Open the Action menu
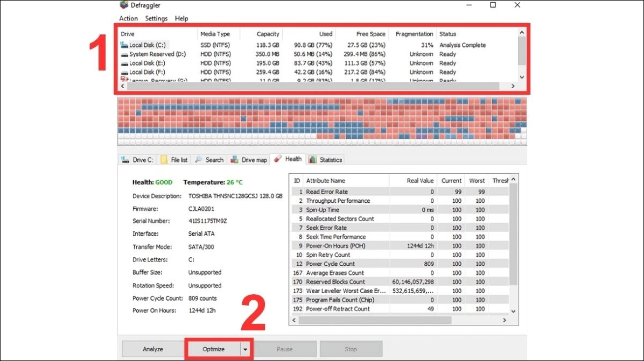 pos(128,18)
